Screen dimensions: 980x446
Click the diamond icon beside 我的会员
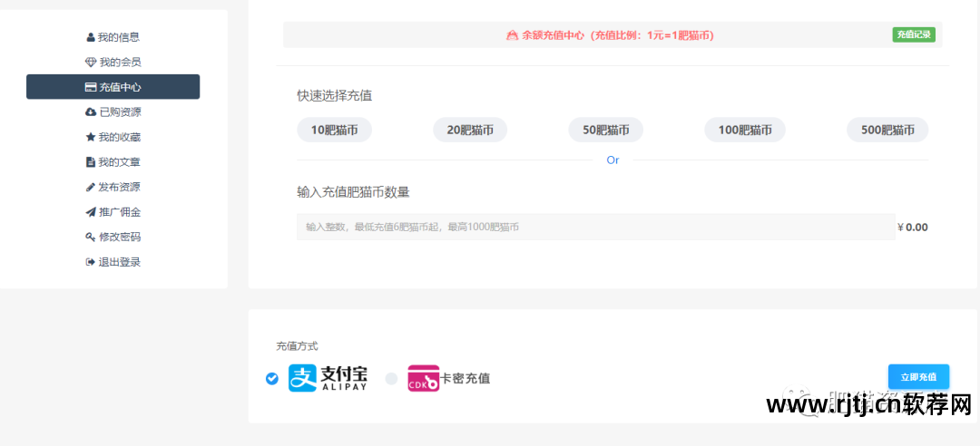90,63
